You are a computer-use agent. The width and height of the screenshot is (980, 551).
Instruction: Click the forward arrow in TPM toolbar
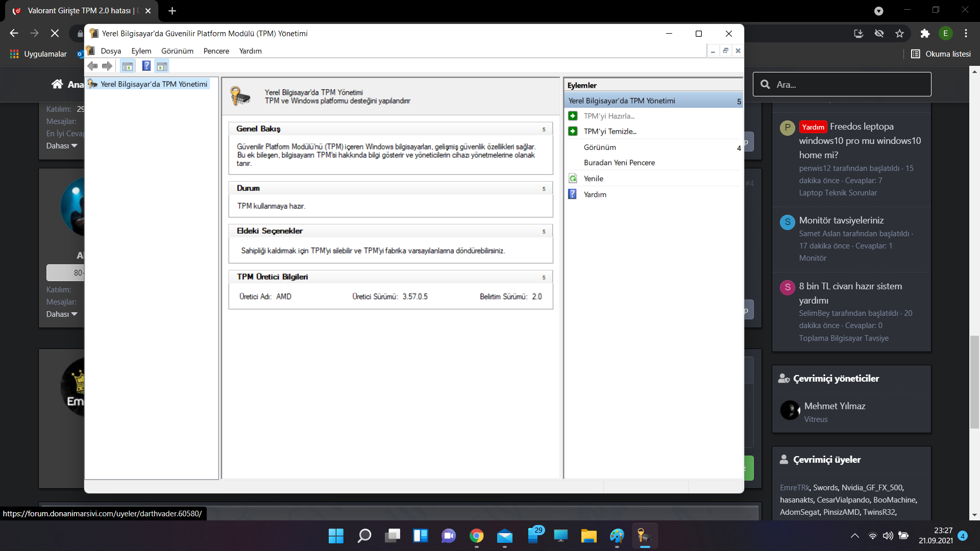(107, 66)
